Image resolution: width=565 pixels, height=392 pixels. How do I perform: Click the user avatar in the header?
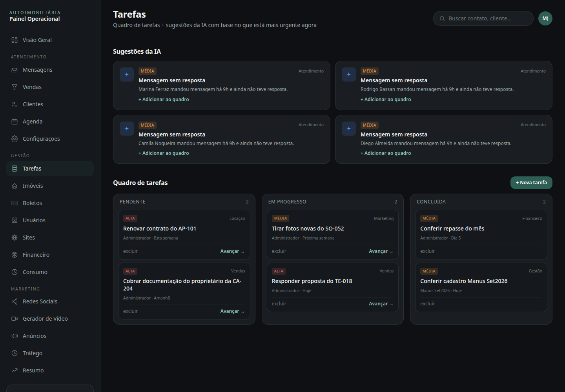click(545, 18)
